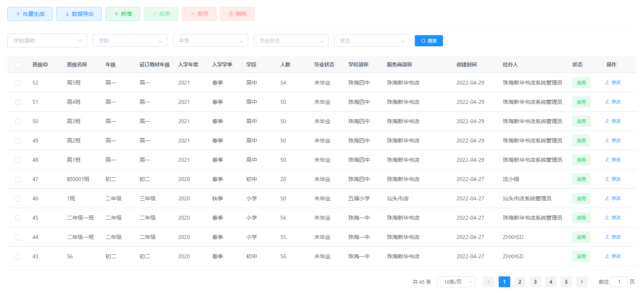Check the row for class ID 45

18,218
